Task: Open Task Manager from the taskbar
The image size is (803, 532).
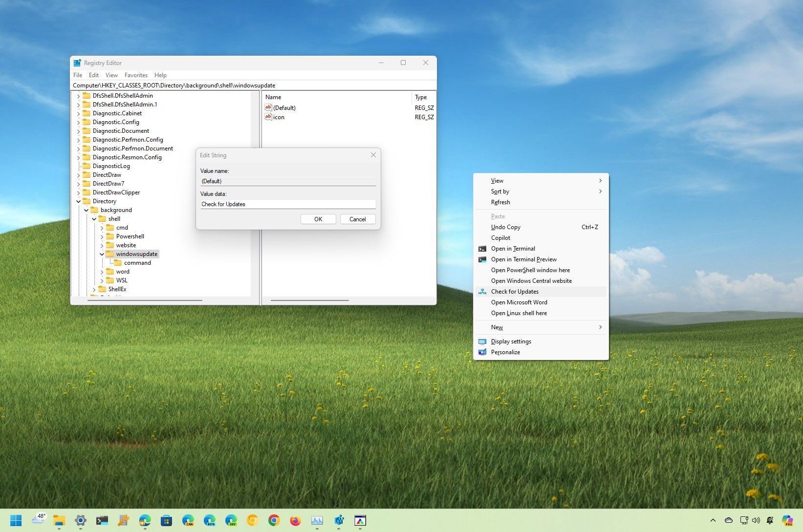Action: click(x=316, y=520)
